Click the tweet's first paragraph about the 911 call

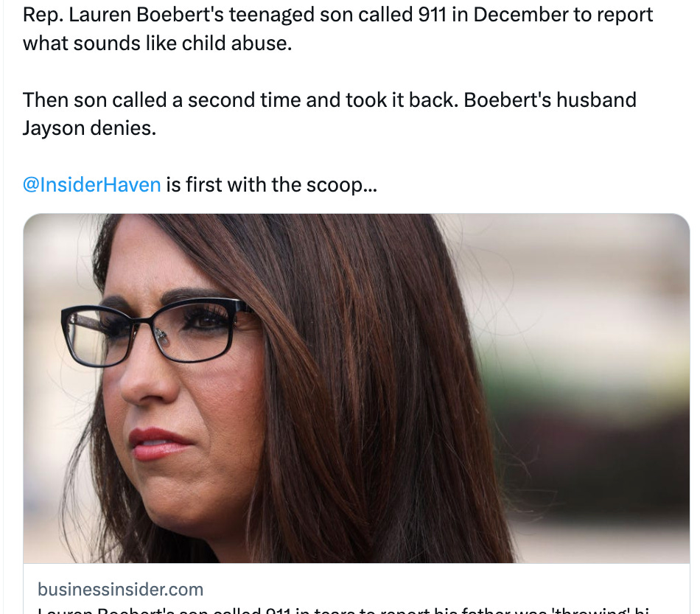tap(337, 29)
